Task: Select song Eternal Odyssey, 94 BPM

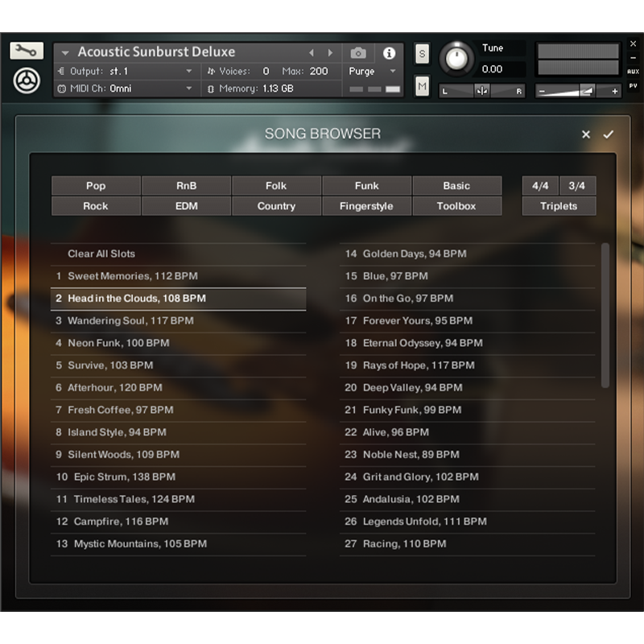Action: 468,344
